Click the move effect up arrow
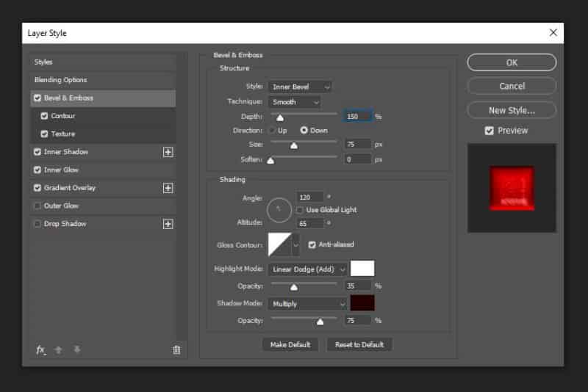 pos(59,349)
